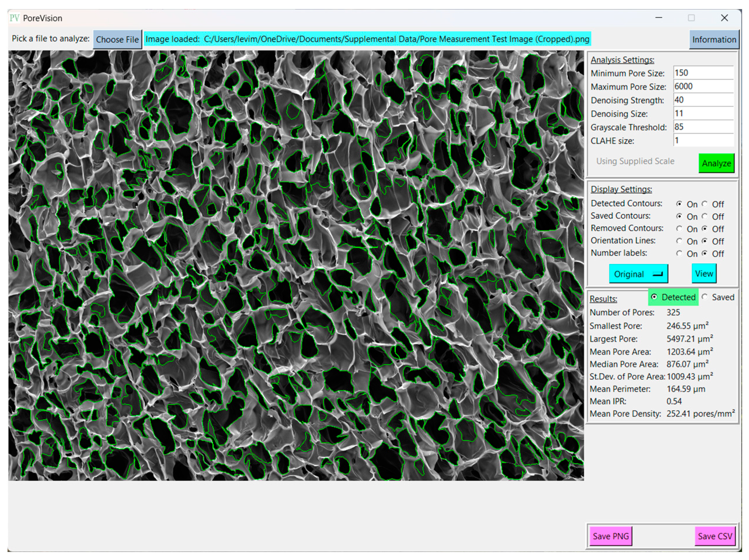Save results with Save PNG button

[611, 536]
